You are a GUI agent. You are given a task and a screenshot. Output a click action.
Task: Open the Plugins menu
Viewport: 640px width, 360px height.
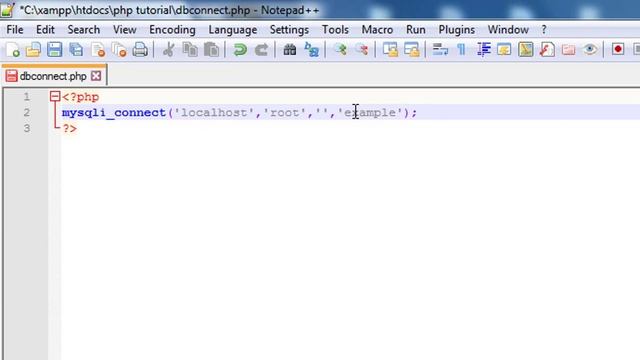coord(456,30)
